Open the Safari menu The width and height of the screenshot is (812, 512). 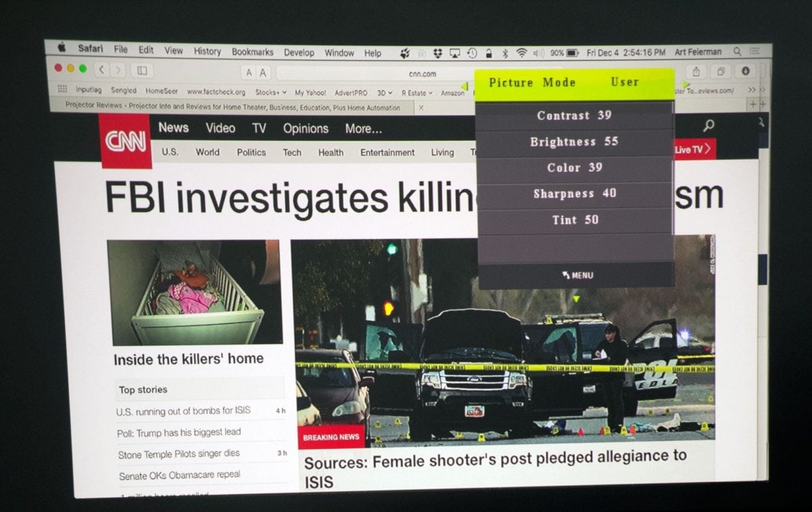tap(91, 49)
